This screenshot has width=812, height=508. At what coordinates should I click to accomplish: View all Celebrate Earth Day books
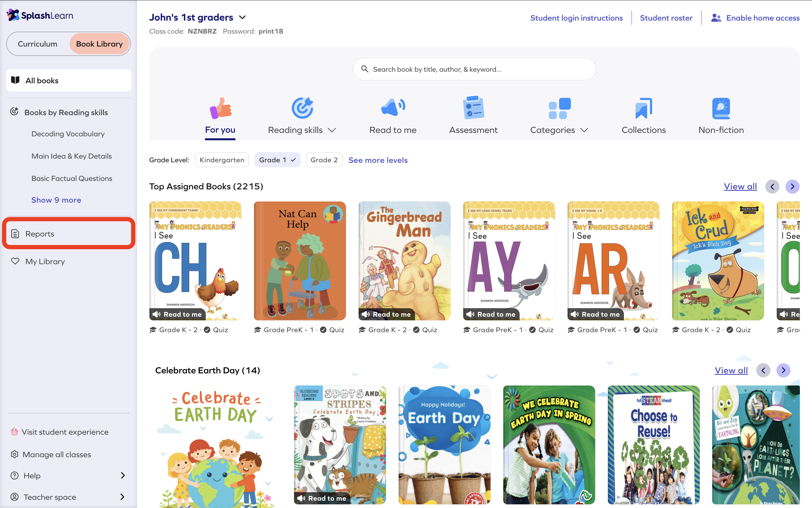point(731,370)
